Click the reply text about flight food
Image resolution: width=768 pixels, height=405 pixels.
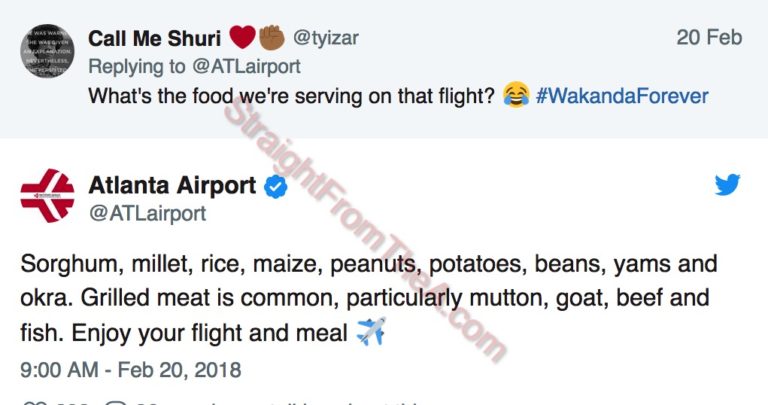pos(290,97)
